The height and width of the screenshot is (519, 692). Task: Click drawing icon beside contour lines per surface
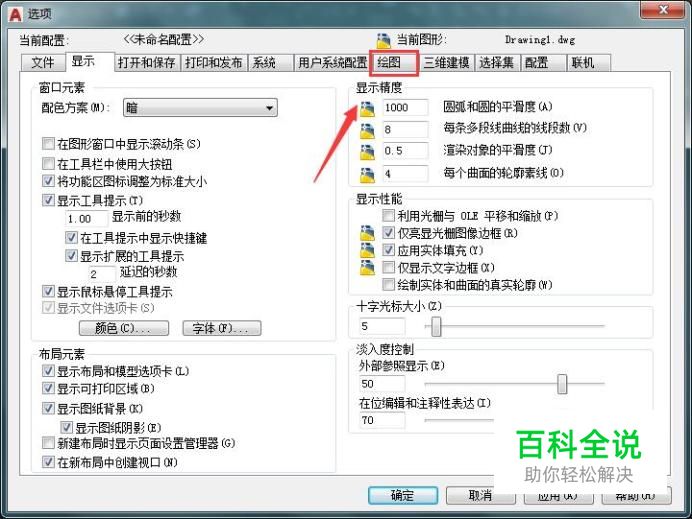click(x=367, y=175)
